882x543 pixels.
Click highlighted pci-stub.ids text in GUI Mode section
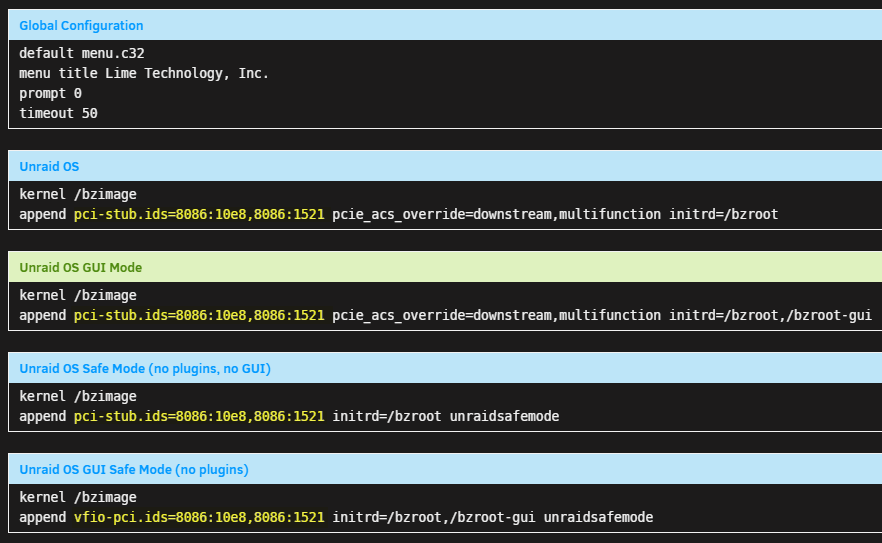199,315
